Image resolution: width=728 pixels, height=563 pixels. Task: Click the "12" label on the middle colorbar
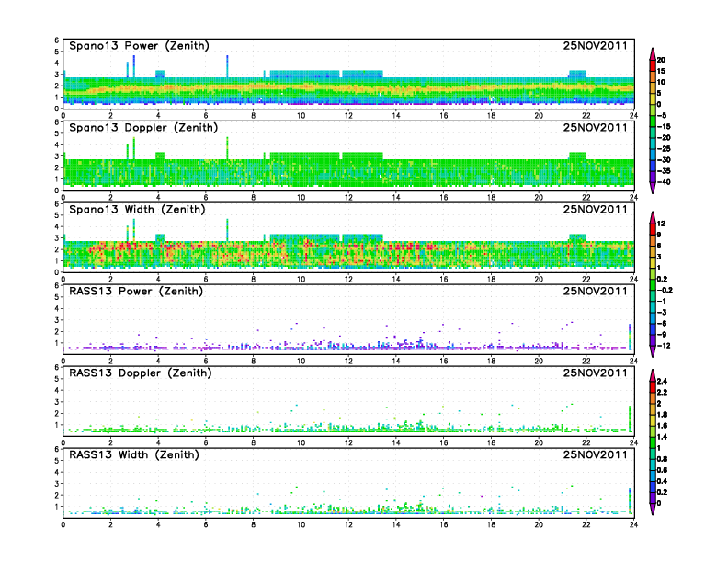661,224
